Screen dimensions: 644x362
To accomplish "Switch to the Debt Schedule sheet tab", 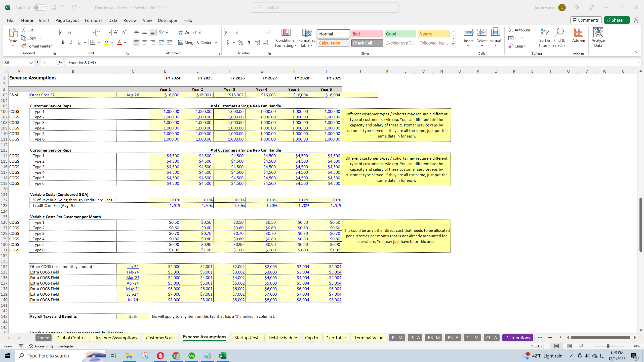I will pos(283,338).
